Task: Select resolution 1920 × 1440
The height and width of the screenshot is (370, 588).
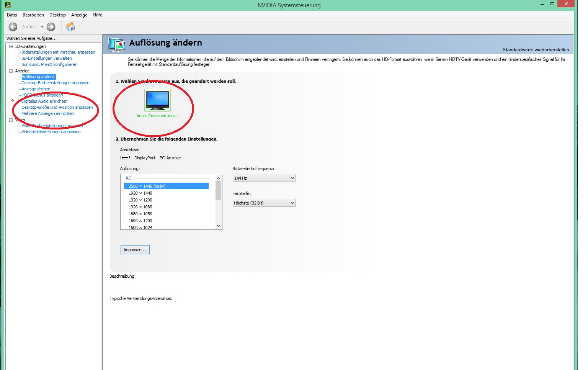Action: tap(140, 193)
